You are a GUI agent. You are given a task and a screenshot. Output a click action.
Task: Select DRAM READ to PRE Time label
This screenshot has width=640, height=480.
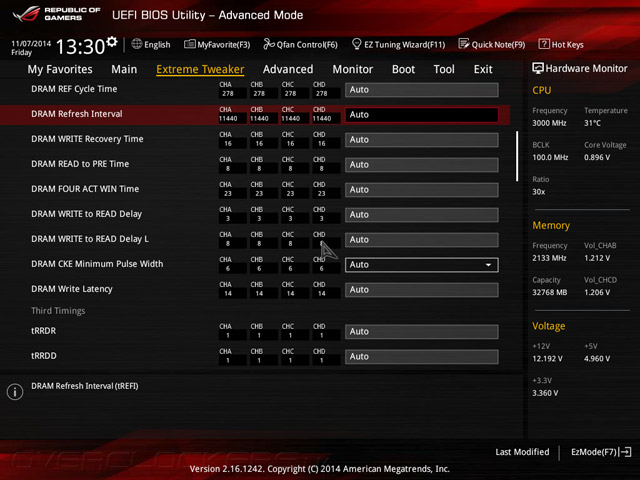[80, 164]
